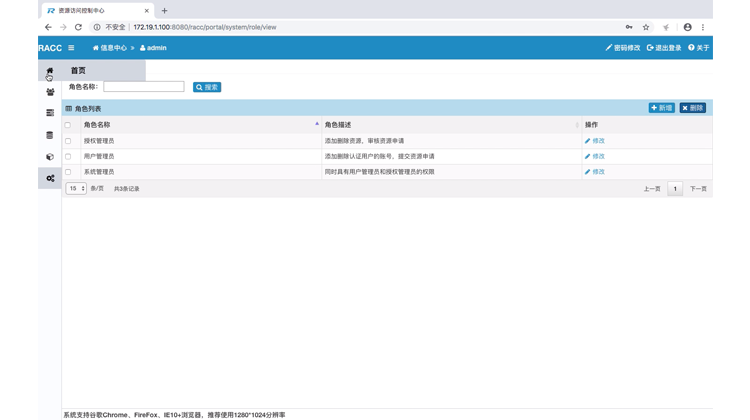Image resolution: width=750 pixels, height=420 pixels.
Task: Click the 搜索 search button
Action: tap(207, 87)
